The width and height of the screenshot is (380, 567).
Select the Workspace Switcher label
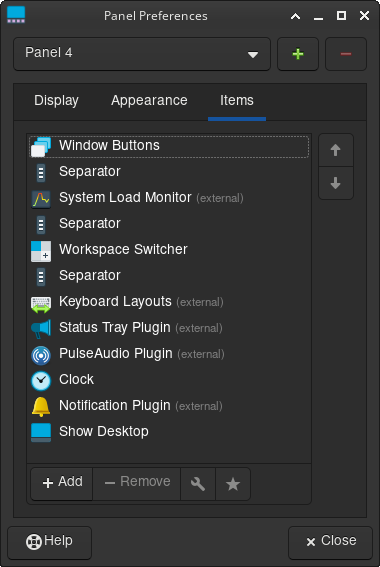[123, 250]
